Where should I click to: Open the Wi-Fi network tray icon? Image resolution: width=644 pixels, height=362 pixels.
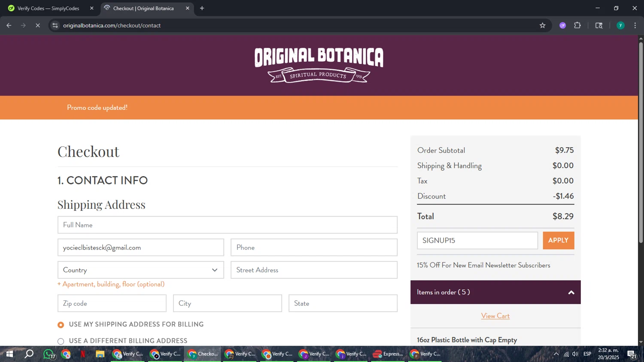(x=566, y=354)
